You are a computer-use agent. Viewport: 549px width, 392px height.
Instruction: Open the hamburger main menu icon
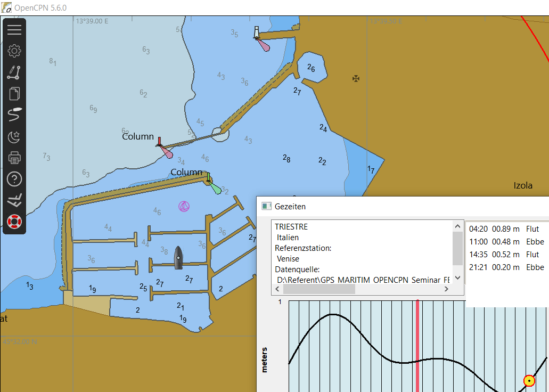pos(14,30)
